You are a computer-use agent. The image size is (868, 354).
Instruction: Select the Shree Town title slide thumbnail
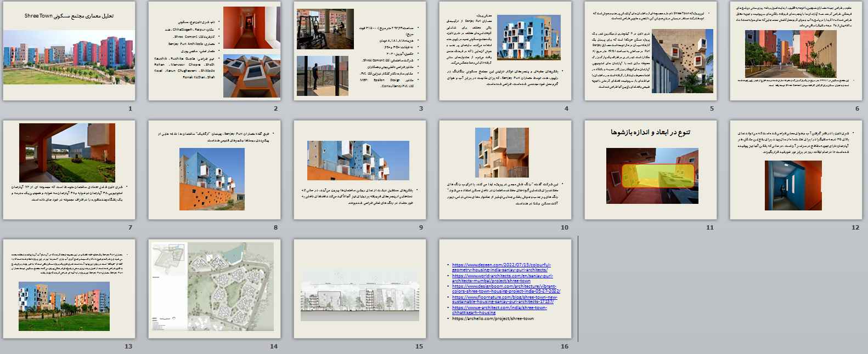[x=69, y=51]
